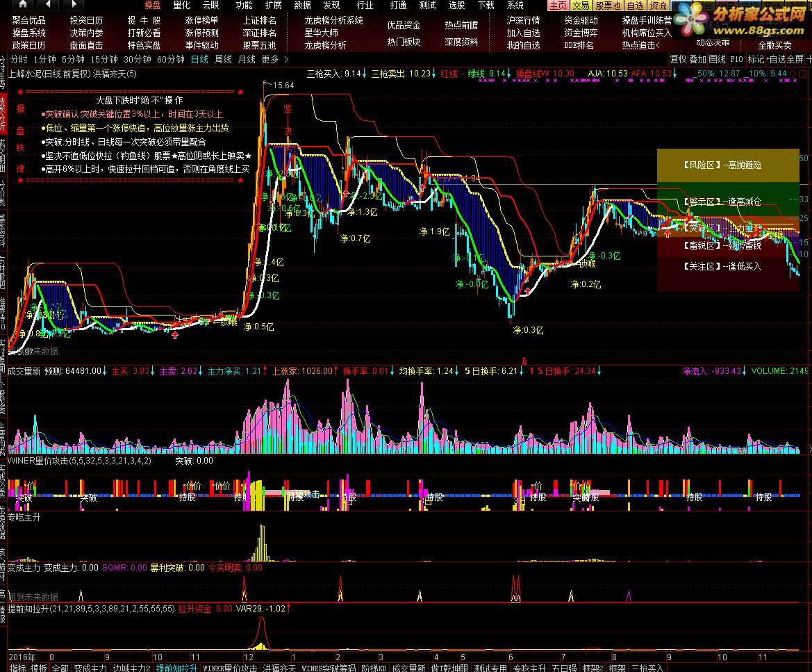
Task: Select 专吃主升 indicator tab
Action: pyautogui.click(x=530, y=668)
